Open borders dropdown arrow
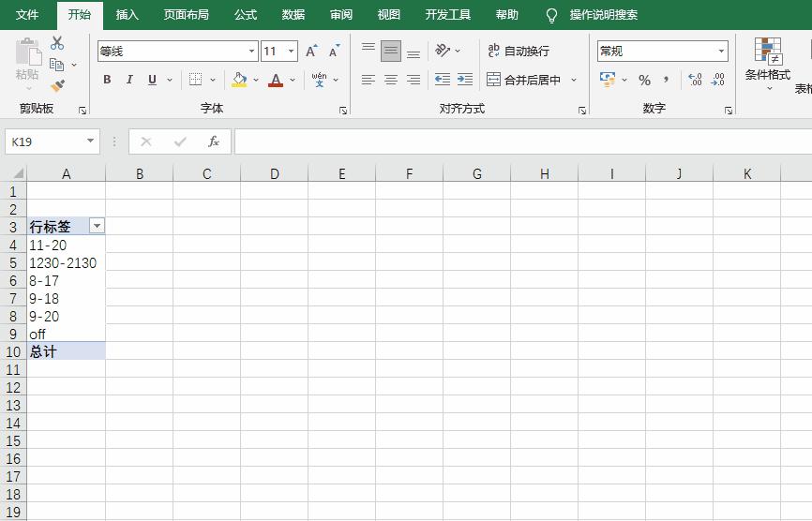This screenshot has height=521, width=812. (x=212, y=81)
